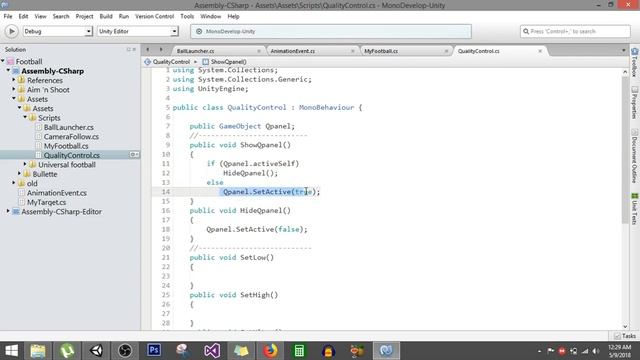
Task: Open the Debug configuration dropdown
Action: coord(58,31)
